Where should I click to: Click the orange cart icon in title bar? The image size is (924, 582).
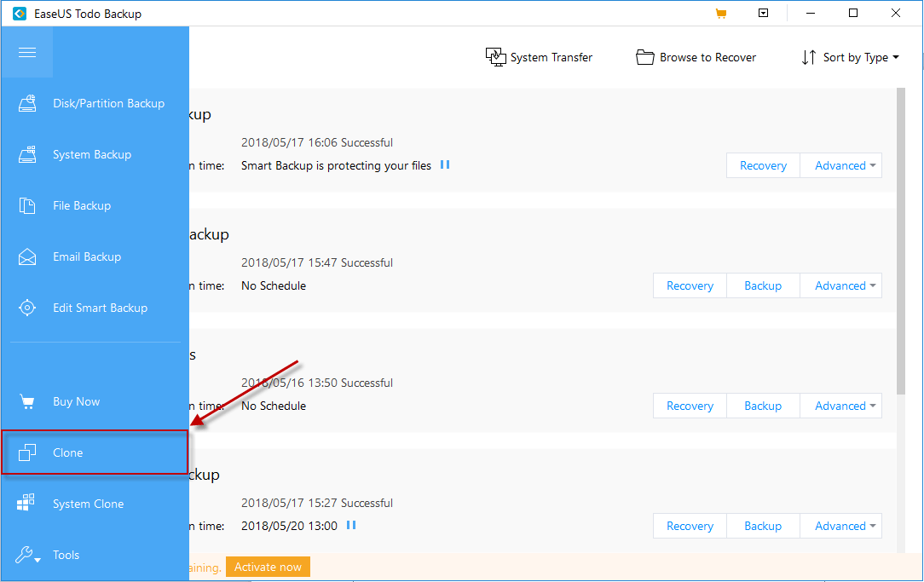(720, 14)
